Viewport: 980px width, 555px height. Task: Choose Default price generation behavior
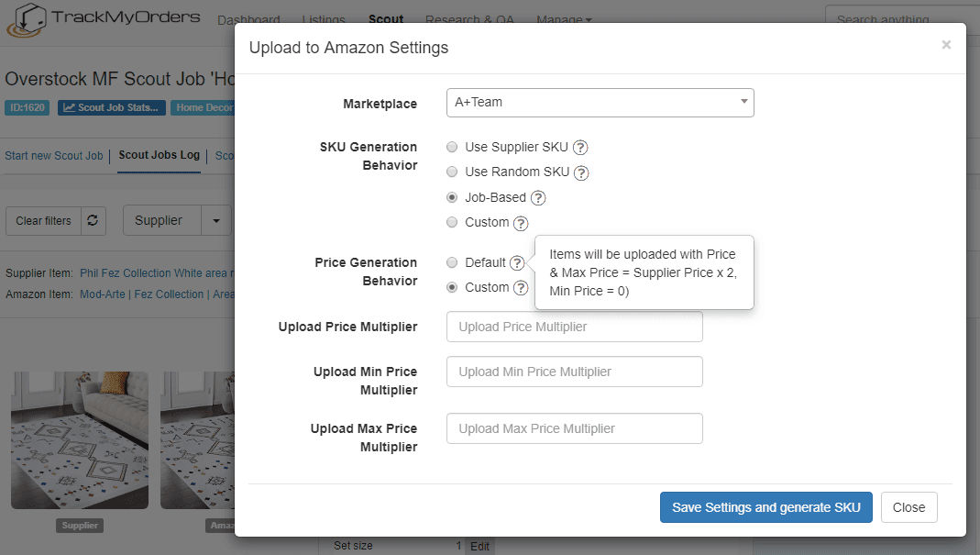tap(450, 262)
